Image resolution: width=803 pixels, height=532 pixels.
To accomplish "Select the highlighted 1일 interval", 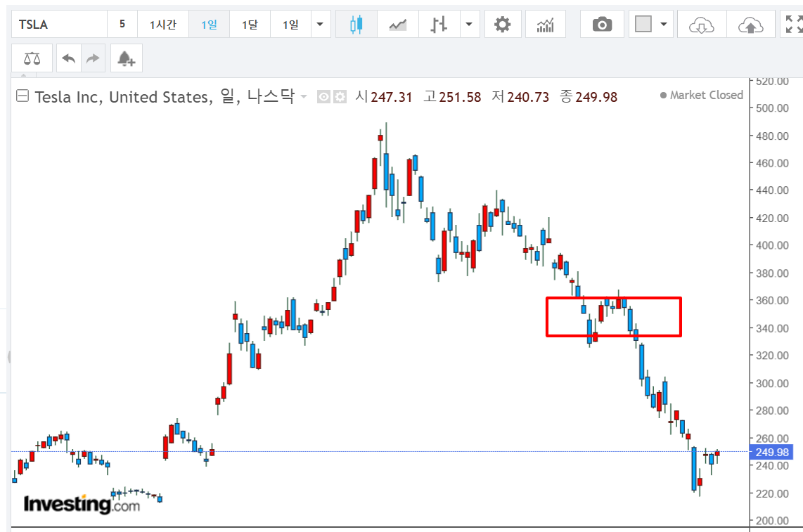I will 209,24.
